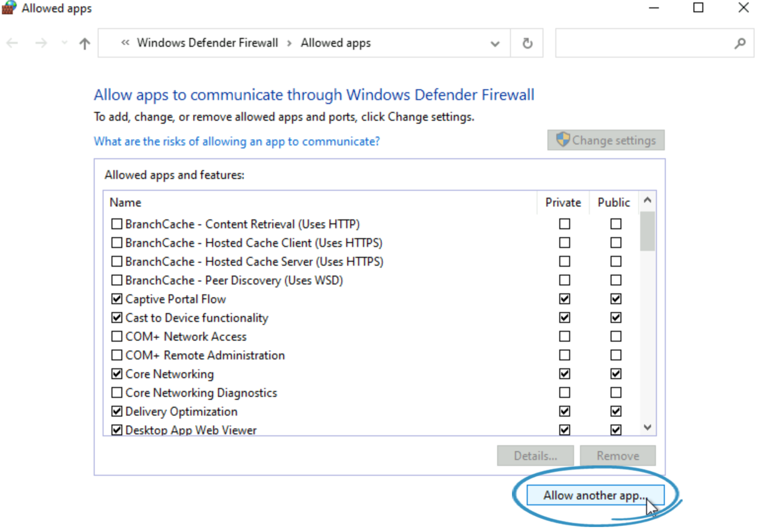Toggle Public checkbox for Captive Portal Flow
Image resolution: width=760 pixels, height=532 pixels.
616,299
